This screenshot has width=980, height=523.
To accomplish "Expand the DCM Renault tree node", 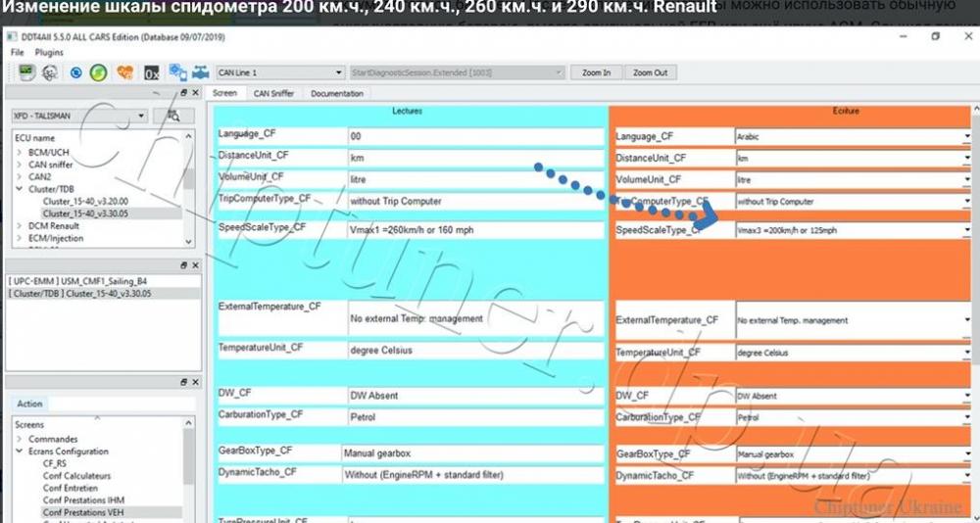I will (x=19, y=225).
